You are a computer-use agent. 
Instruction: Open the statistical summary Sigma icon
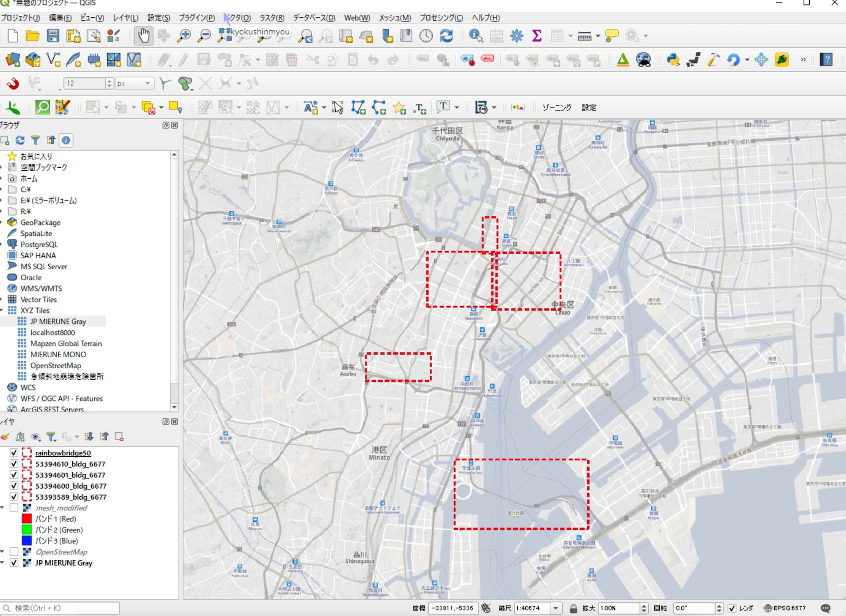(x=536, y=35)
